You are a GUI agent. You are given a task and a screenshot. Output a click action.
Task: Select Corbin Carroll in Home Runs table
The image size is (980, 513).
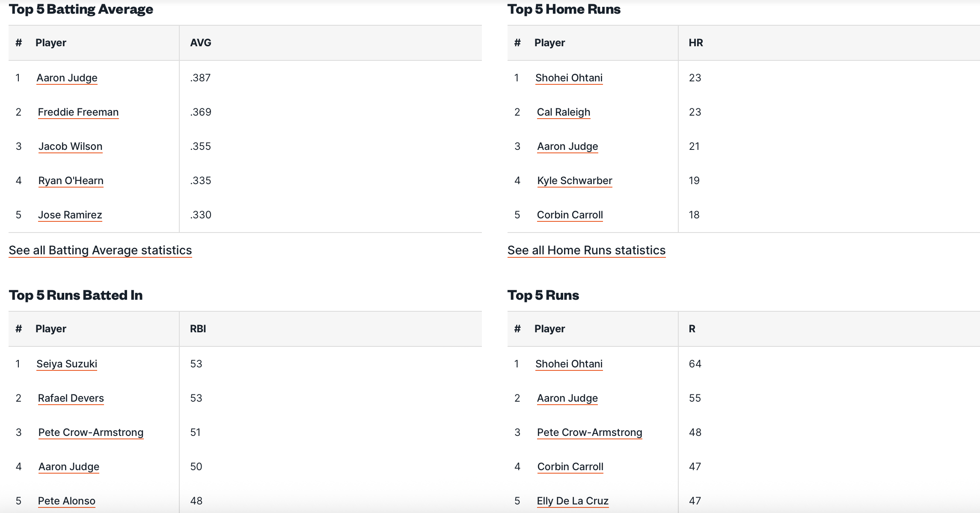click(x=570, y=215)
